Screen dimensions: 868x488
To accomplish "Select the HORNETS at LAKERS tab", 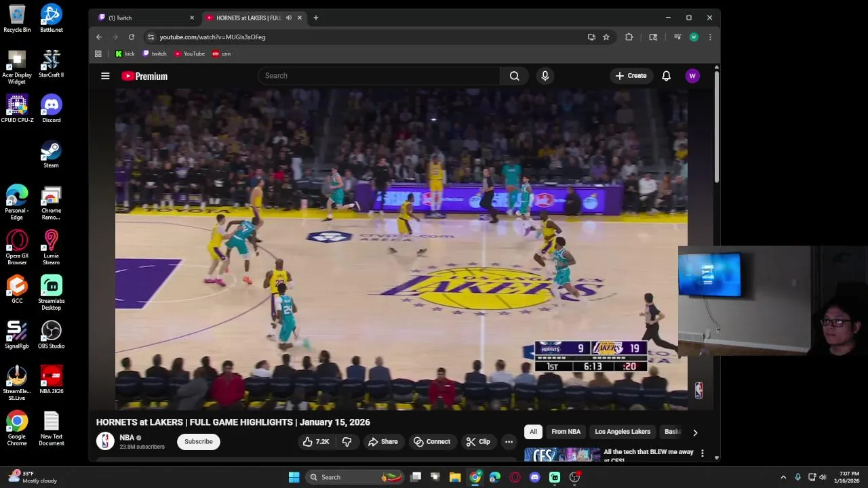I will coord(254,18).
